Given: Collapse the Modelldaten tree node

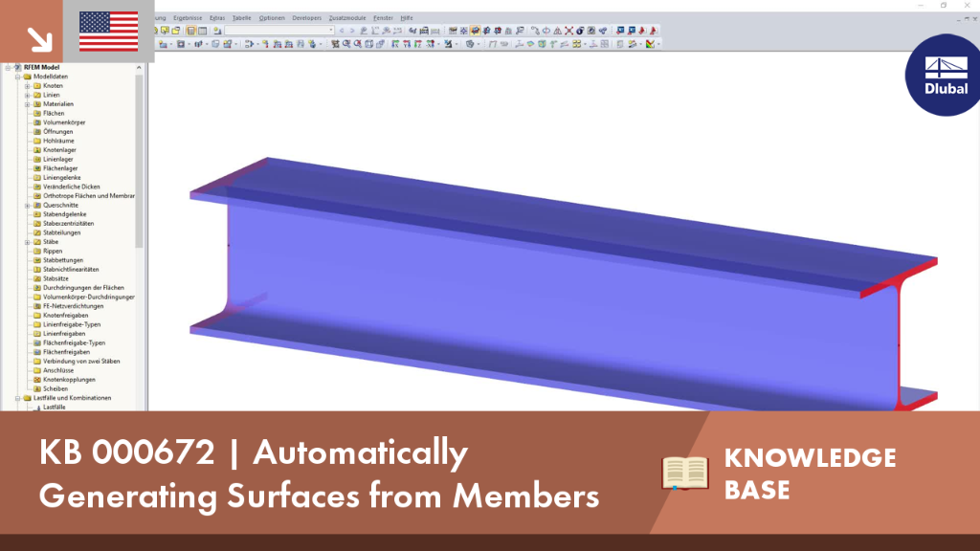Looking at the screenshot, I should pyautogui.click(x=18, y=77).
